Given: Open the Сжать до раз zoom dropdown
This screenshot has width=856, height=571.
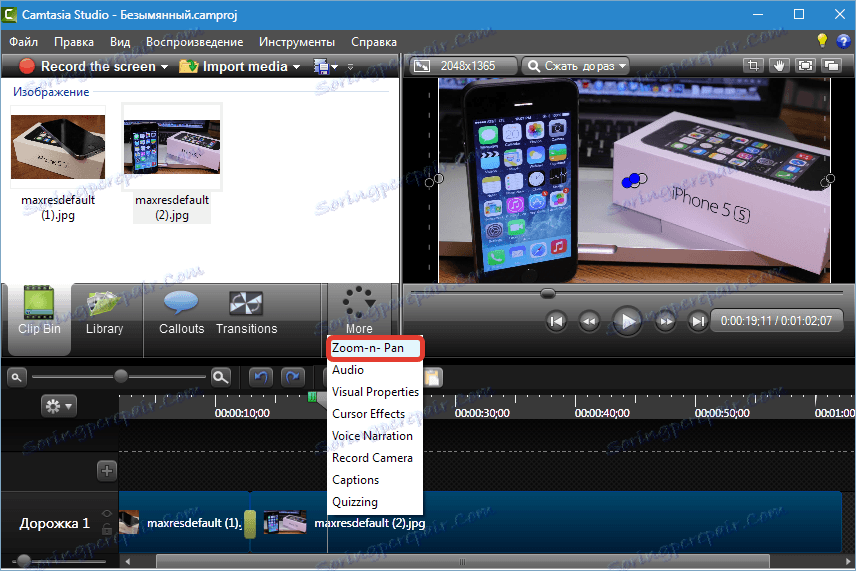Looking at the screenshot, I should 575,66.
